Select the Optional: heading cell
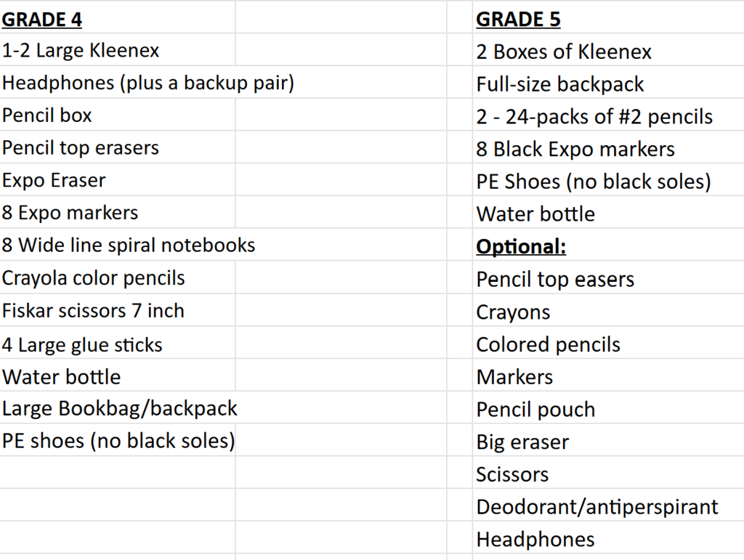 pyautogui.click(x=608, y=245)
